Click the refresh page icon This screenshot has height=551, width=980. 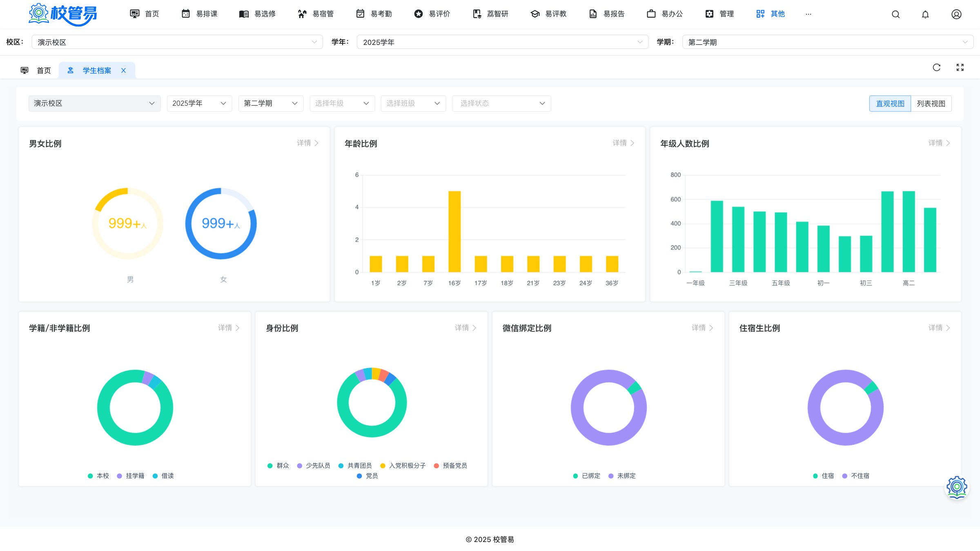tap(937, 67)
